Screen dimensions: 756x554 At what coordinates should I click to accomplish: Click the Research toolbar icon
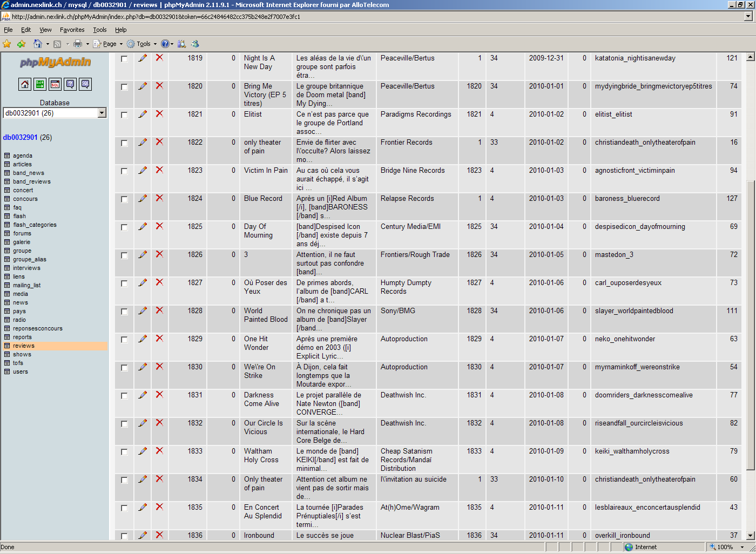tap(181, 44)
